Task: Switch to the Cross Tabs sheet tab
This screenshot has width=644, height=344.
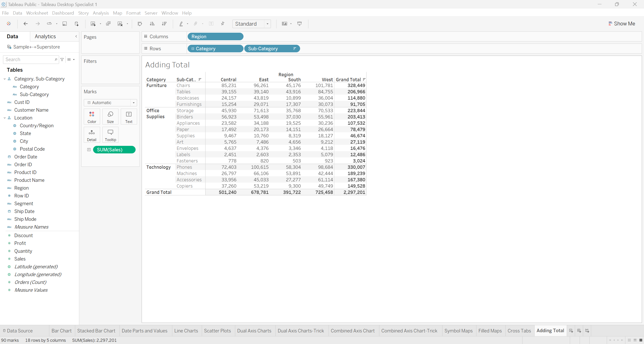Action: point(519,331)
